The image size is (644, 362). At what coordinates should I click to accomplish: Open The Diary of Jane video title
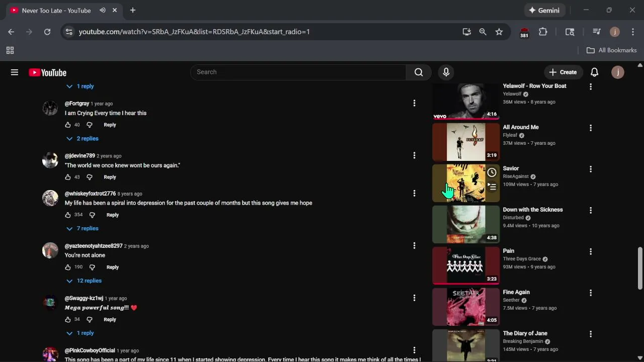[x=525, y=333]
